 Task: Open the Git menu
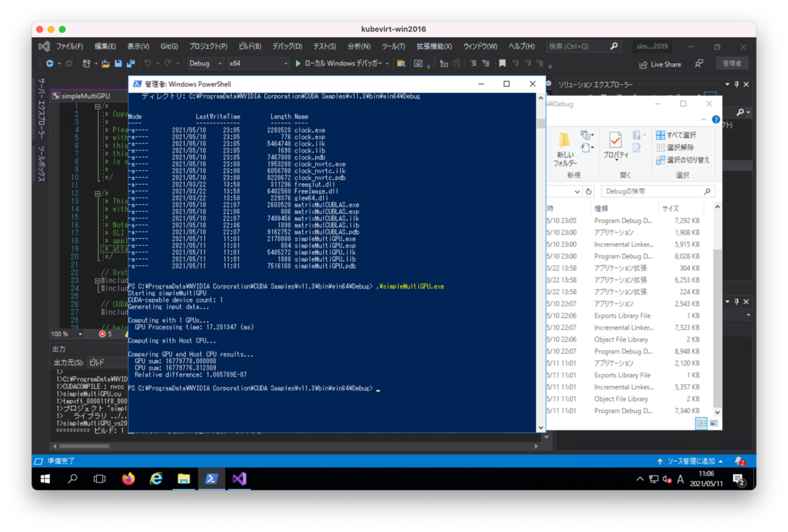pos(169,47)
